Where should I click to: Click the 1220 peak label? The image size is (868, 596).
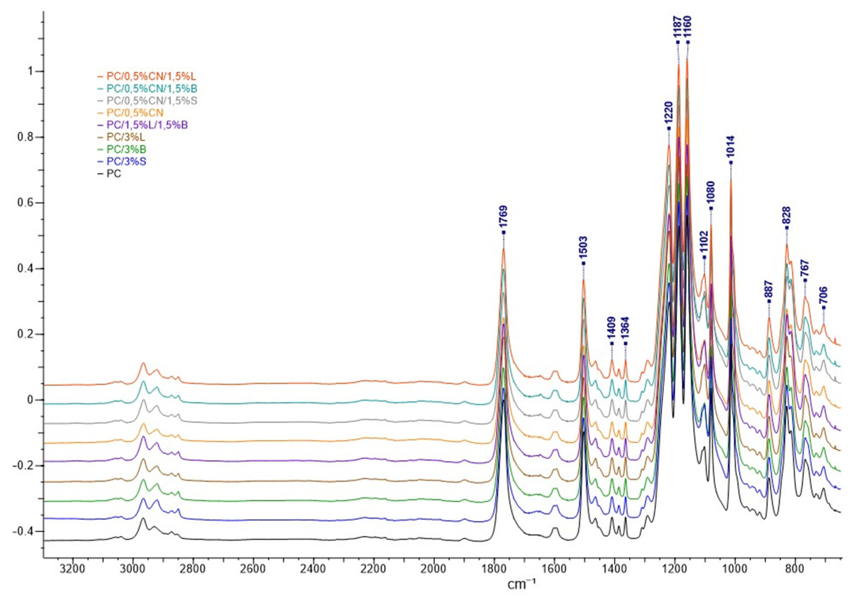click(668, 113)
